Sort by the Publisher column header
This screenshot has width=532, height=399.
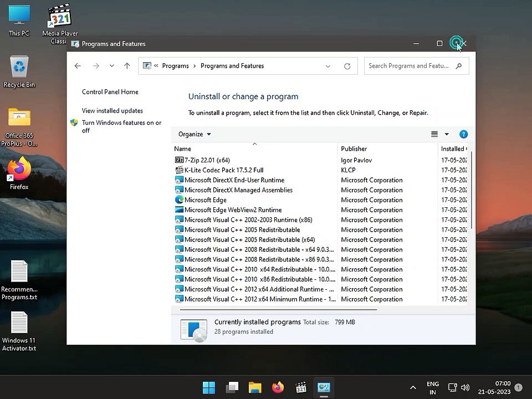click(x=387, y=149)
